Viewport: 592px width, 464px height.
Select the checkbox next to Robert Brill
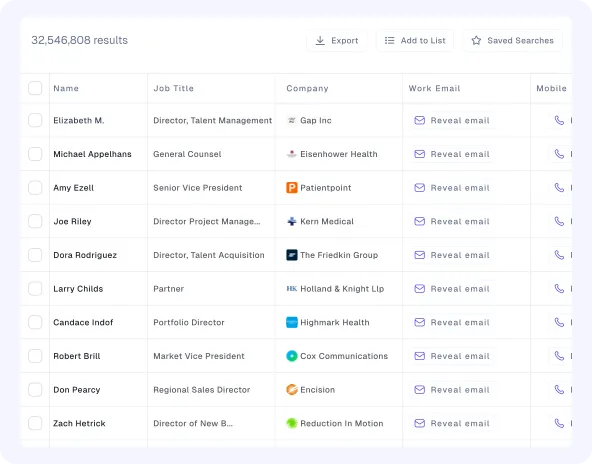pyautogui.click(x=35, y=356)
